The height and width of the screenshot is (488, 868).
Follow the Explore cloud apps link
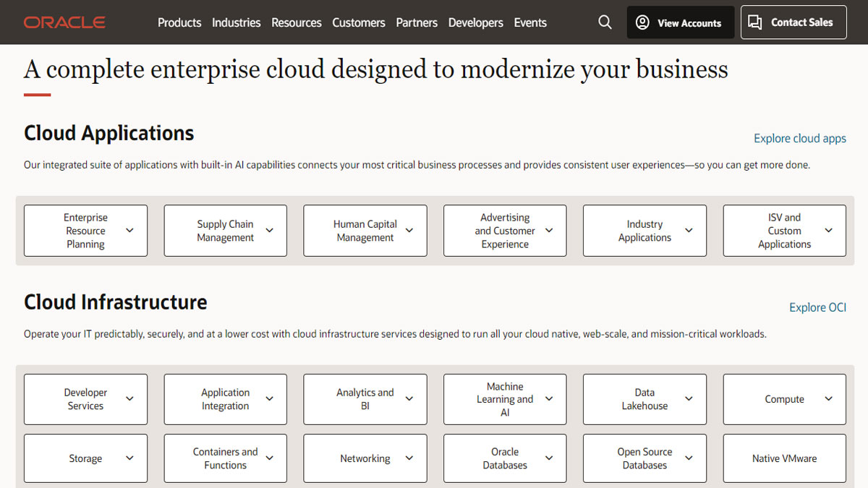tap(799, 138)
